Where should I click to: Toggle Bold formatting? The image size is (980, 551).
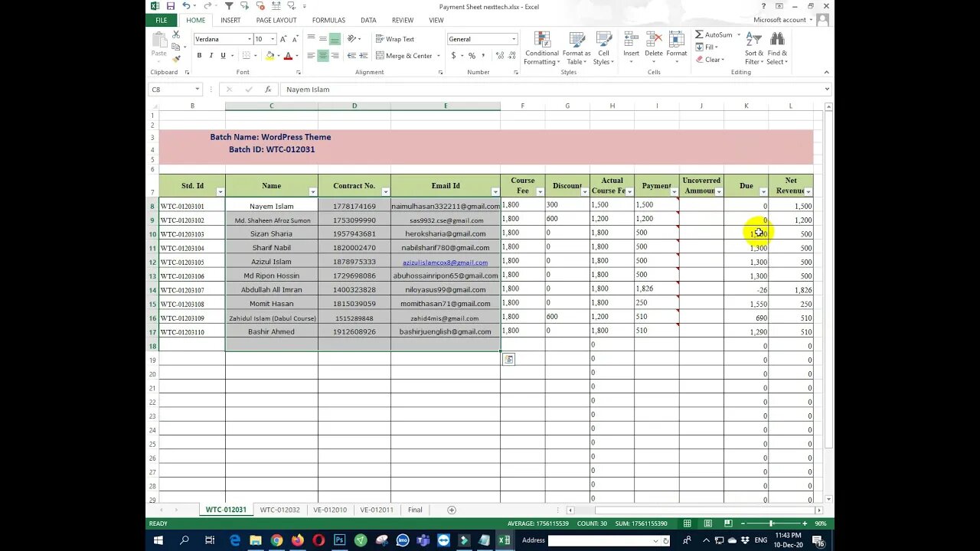point(199,56)
